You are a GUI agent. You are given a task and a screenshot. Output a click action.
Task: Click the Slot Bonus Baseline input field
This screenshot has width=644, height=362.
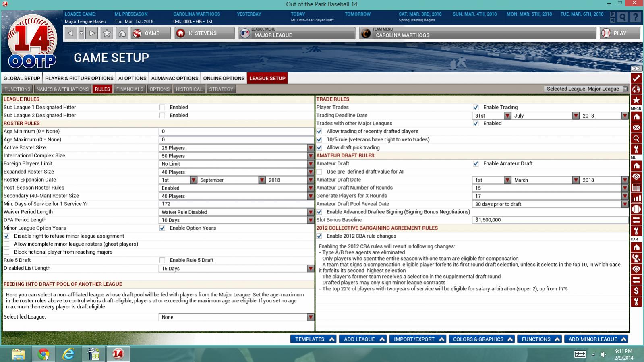550,220
